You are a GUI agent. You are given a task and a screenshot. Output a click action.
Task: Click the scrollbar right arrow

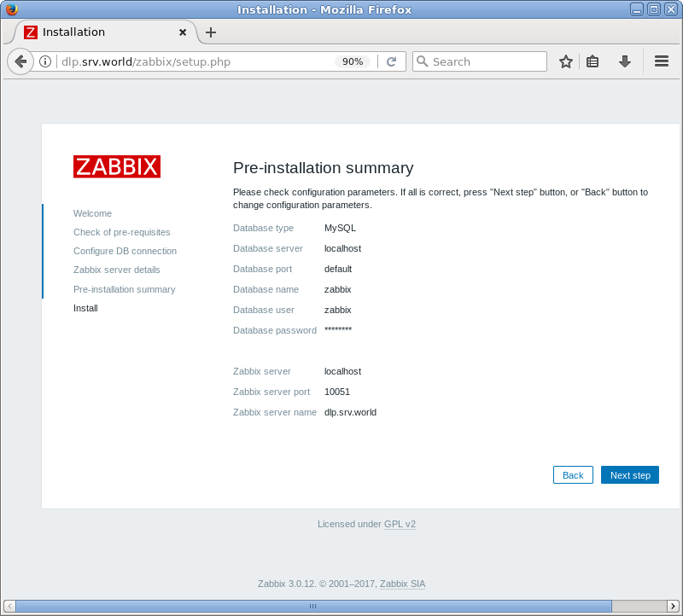pos(673,606)
